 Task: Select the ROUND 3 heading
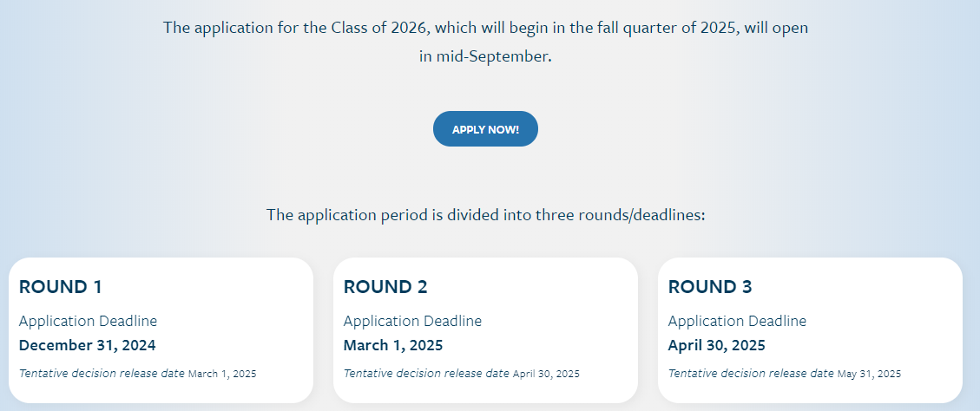pyautogui.click(x=710, y=287)
